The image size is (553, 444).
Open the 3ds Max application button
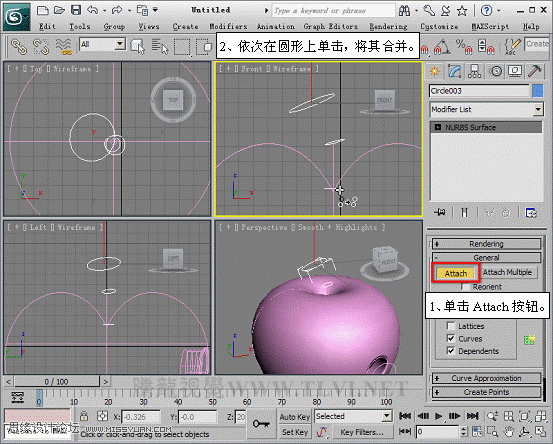(16, 17)
